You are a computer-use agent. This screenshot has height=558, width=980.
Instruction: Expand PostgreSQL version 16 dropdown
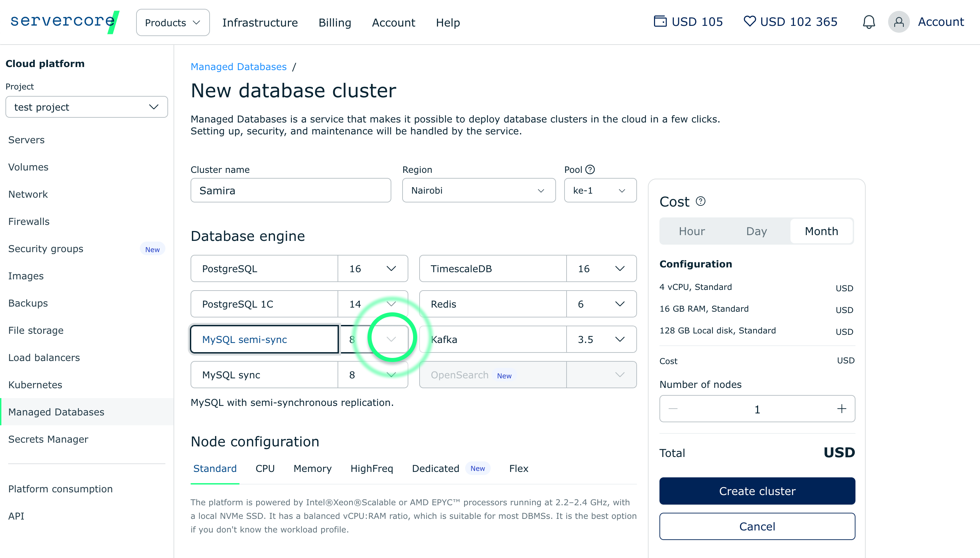pos(373,269)
